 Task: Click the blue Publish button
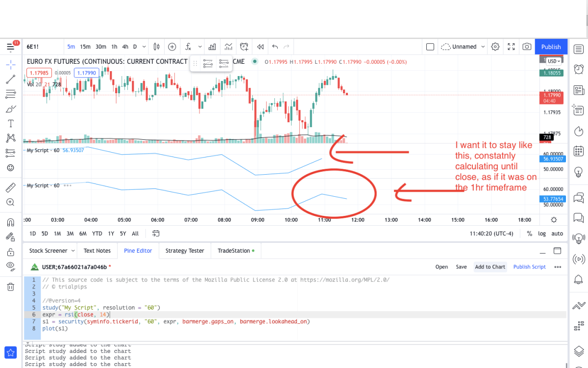(x=551, y=47)
